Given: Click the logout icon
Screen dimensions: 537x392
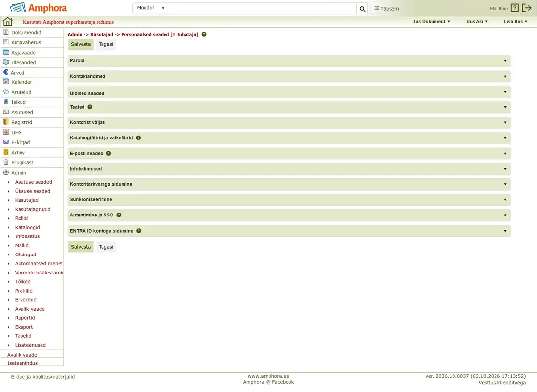Looking at the screenshot, I should 527,8.
